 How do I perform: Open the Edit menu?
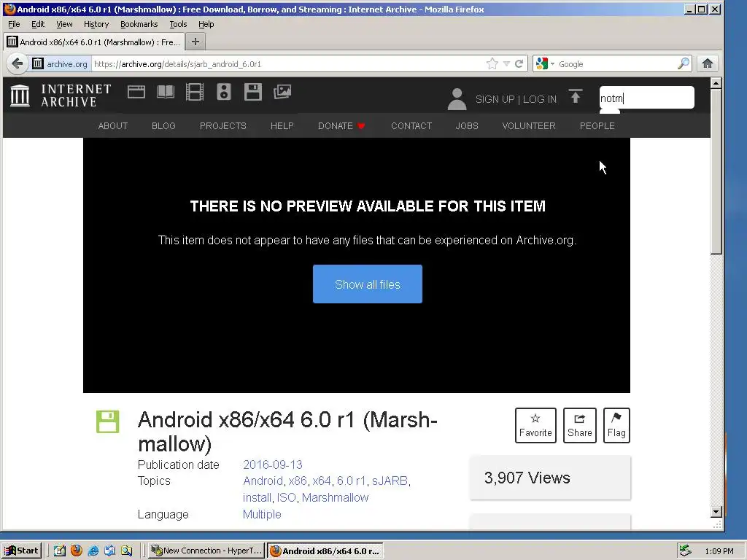[38, 24]
